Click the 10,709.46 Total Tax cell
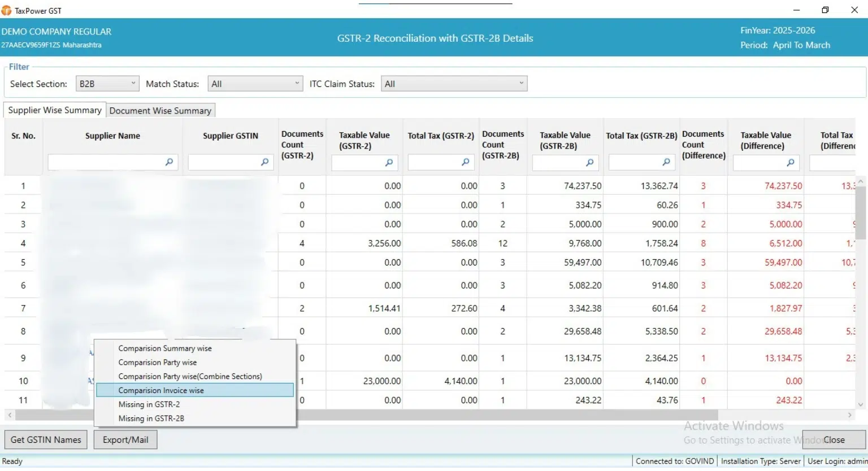The width and height of the screenshot is (868, 471). click(x=642, y=263)
